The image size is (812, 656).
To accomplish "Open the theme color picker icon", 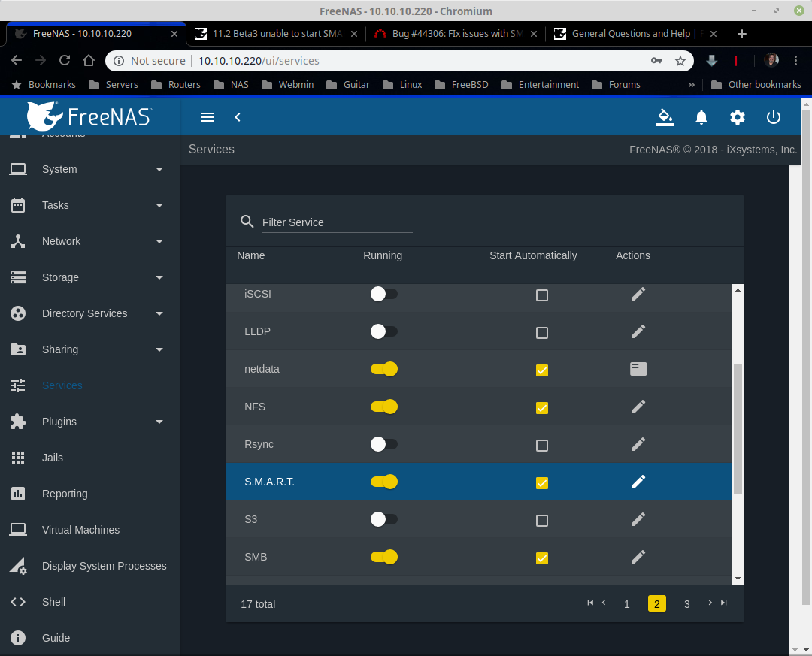I will 665,117.
